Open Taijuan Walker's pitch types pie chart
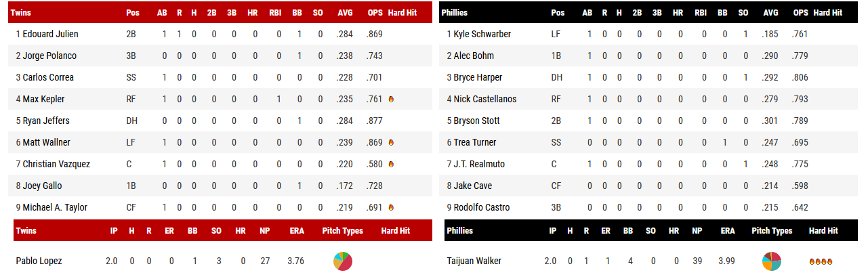The height and width of the screenshot is (279, 868). click(772, 261)
